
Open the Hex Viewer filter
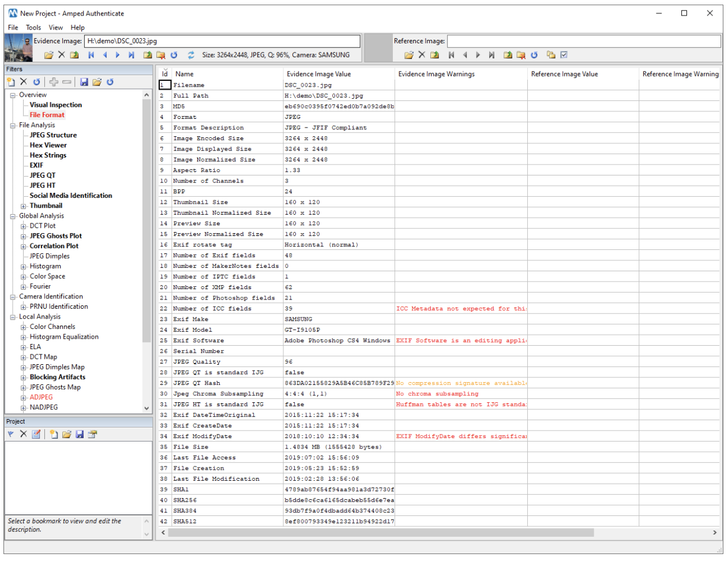click(x=48, y=145)
